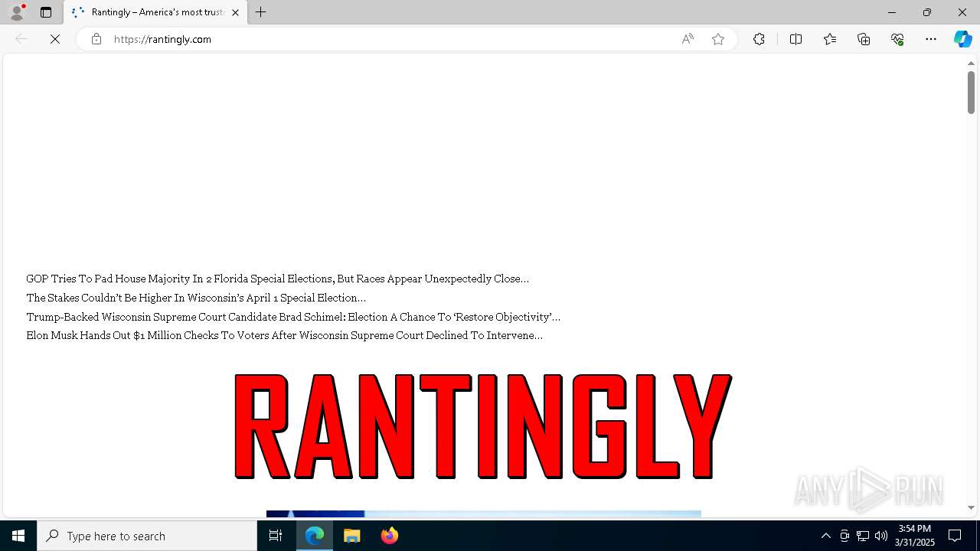This screenshot has width=980, height=551.
Task: Open the Windows Start menu
Action: tap(18, 536)
